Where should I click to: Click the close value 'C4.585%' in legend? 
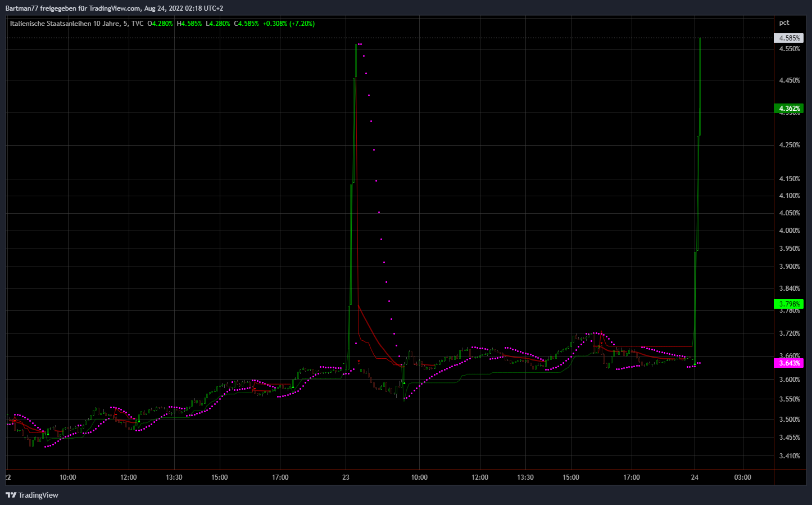pos(247,24)
